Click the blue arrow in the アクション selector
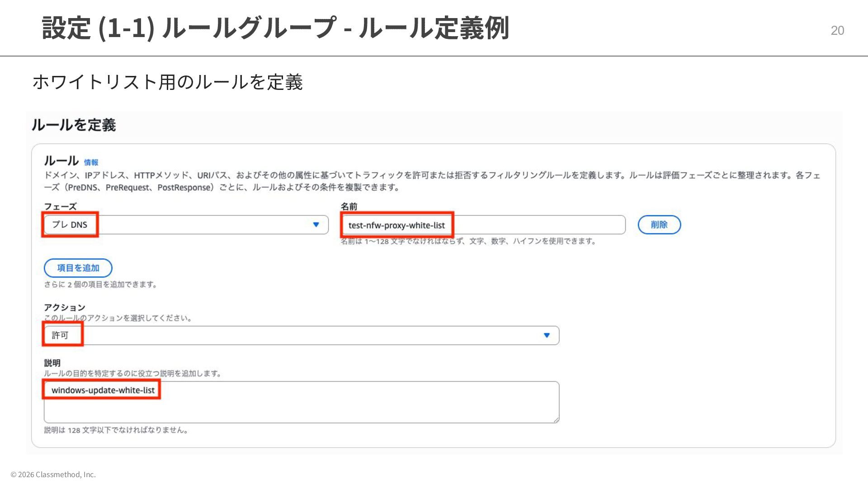This screenshot has width=868, height=488. coord(547,335)
